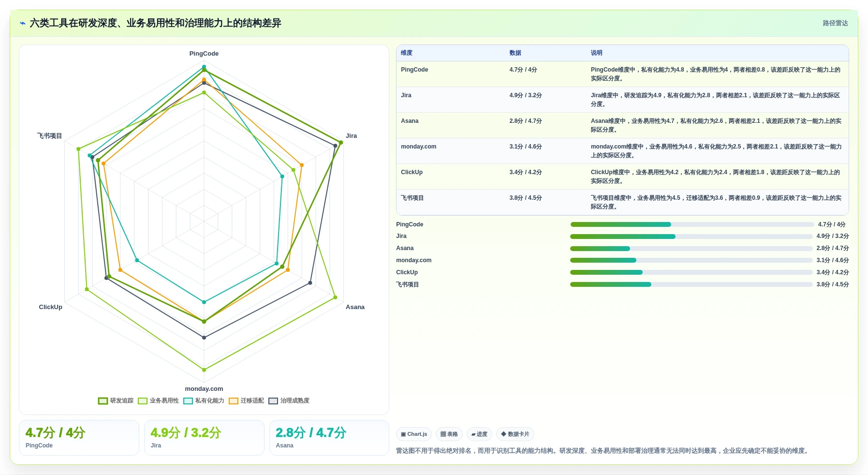Click the 飞书项目 axis label on radar

point(50,136)
